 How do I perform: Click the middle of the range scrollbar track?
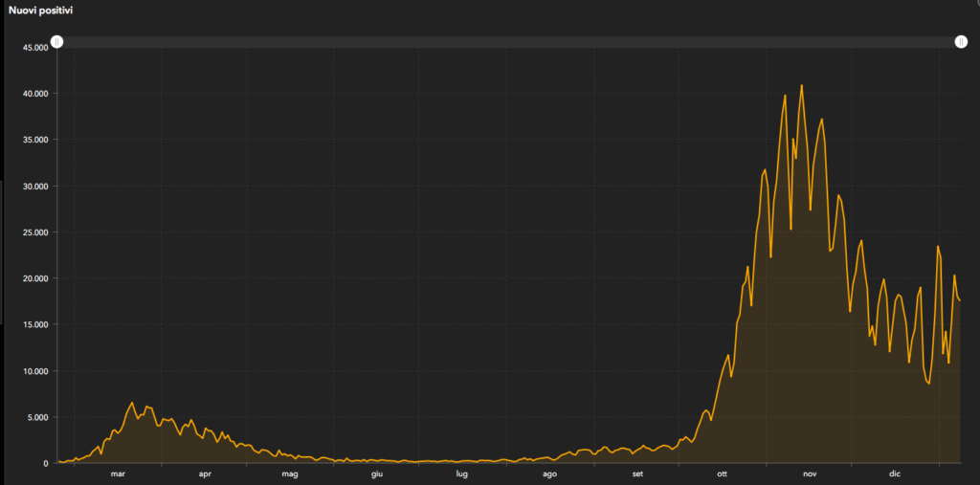click(508, 42)
